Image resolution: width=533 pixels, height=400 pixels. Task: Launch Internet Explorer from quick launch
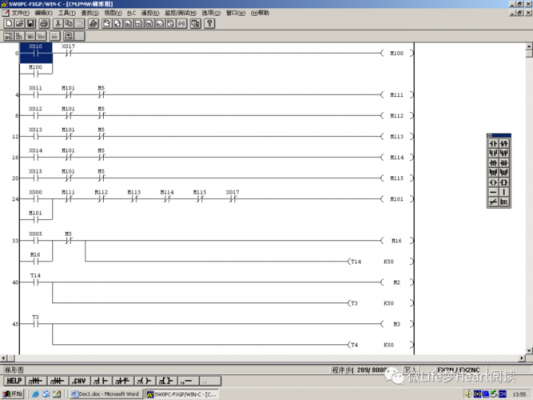[x=35, y=394]
